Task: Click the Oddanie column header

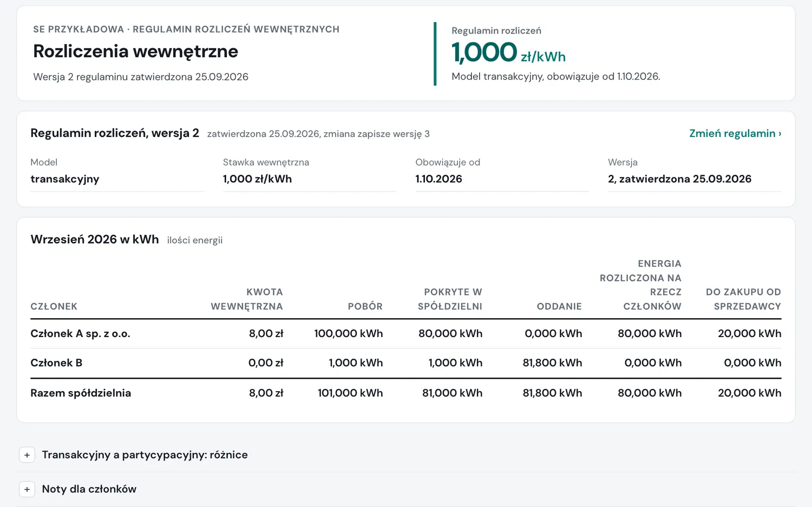Action: [559, 306]
